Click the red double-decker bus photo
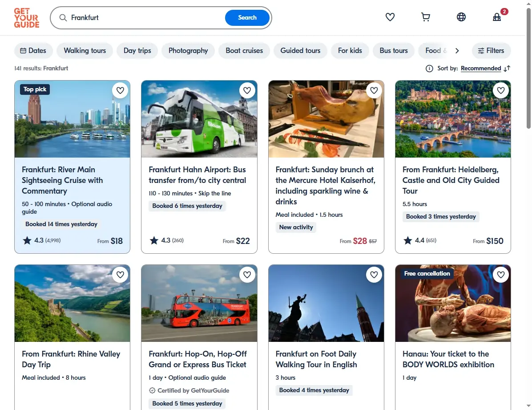532x410 pixels. [x=199, y=303]
